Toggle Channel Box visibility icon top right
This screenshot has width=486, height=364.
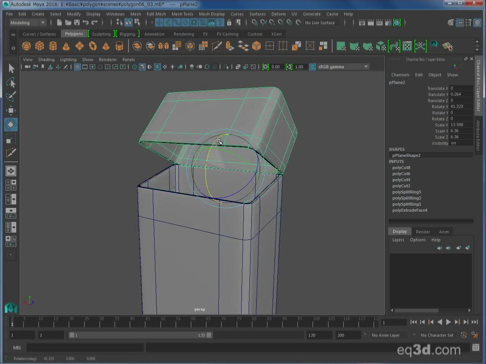pos(477,23)
